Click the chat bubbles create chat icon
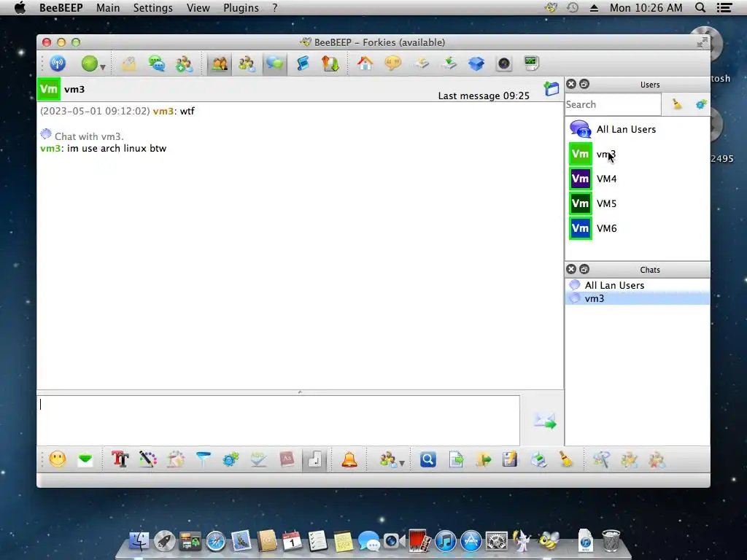 [156, 63]
